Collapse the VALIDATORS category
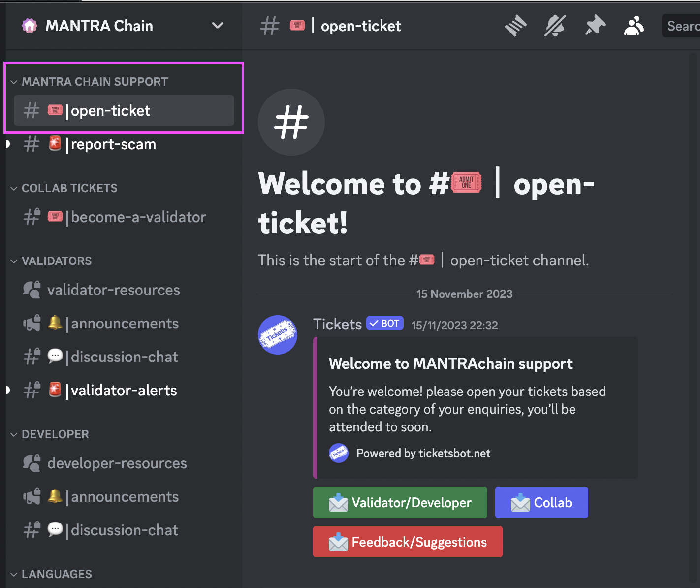The image size is (700, 588). (x=57, y=261)
